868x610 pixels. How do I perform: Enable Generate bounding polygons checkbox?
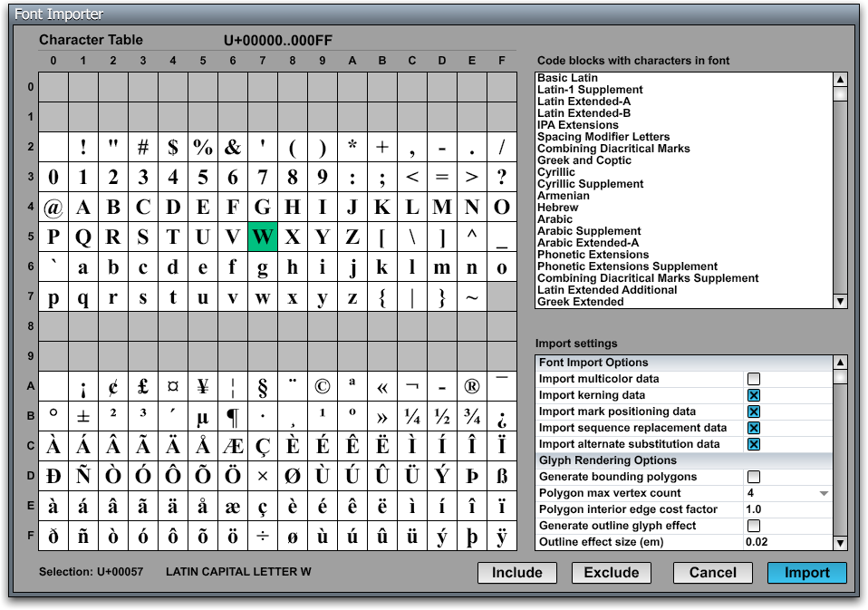754,477
